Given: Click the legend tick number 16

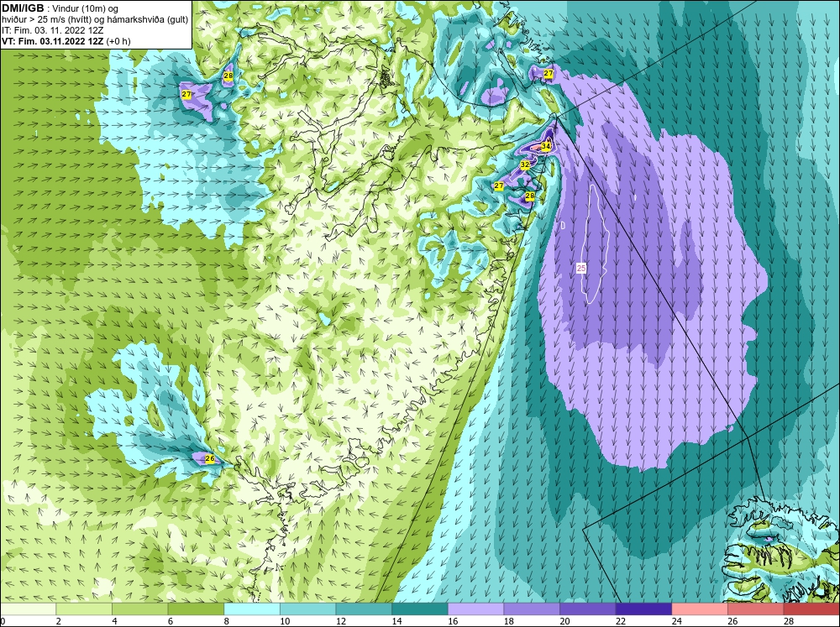Looking at the screenshot, I should [452, 621].
